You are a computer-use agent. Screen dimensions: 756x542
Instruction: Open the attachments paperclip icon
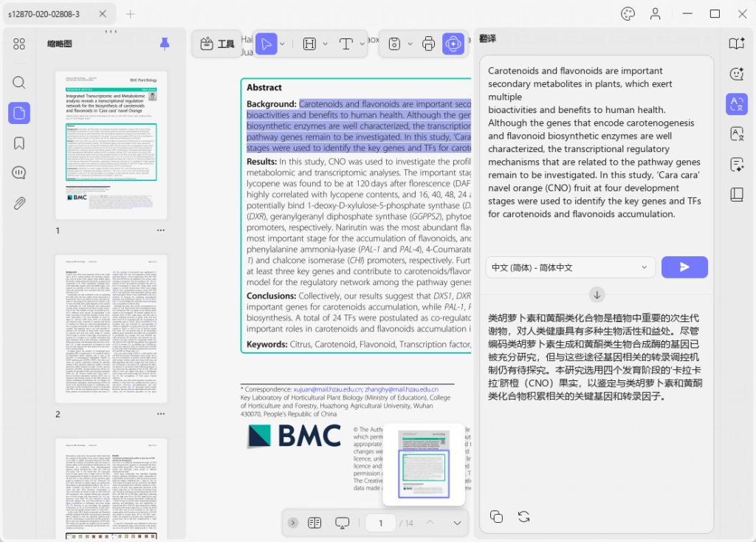[x=18, y=203]
